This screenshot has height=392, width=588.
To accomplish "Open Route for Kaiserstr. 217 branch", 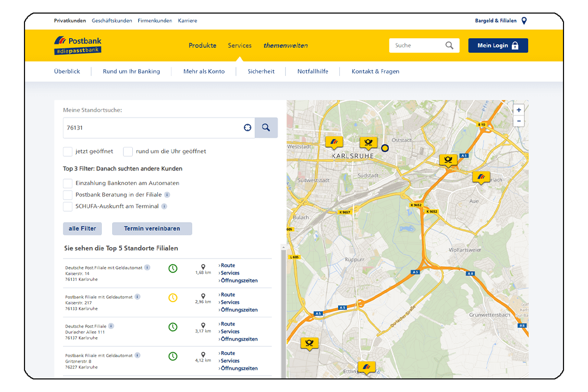I will pyautogui.click(x=227, y=295).
